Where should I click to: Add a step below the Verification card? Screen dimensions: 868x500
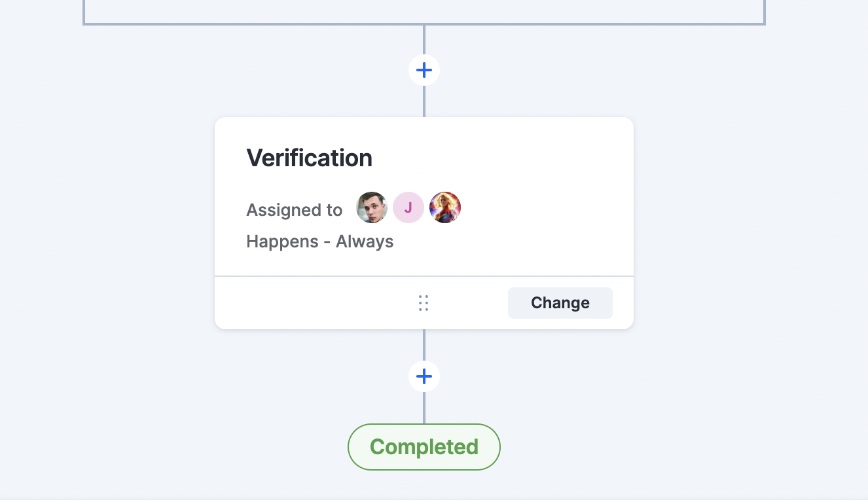click(424, 376)
